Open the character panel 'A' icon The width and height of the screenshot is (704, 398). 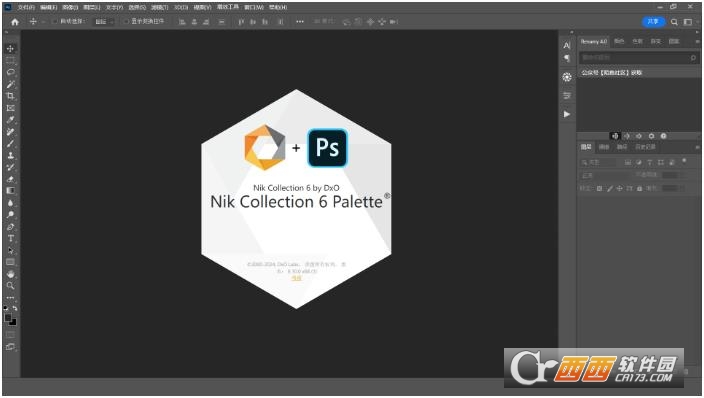pyautogui.click(x=567, y=45)
